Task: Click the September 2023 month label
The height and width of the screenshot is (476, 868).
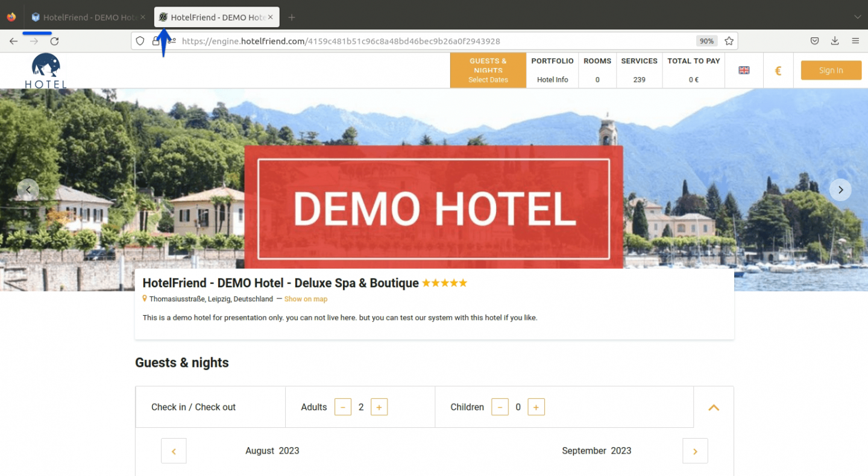Action: pos(597,451)
